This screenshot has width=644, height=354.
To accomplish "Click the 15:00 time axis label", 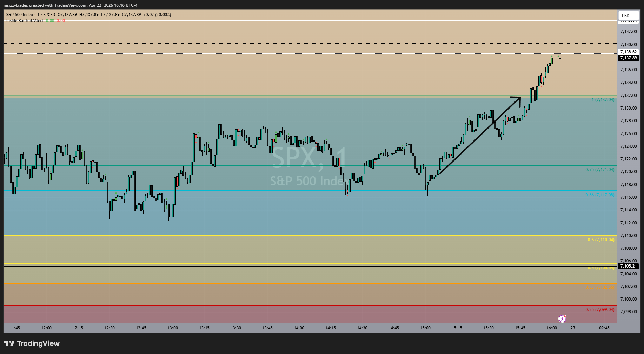I will pyautogui.click(x=425, y=328).
